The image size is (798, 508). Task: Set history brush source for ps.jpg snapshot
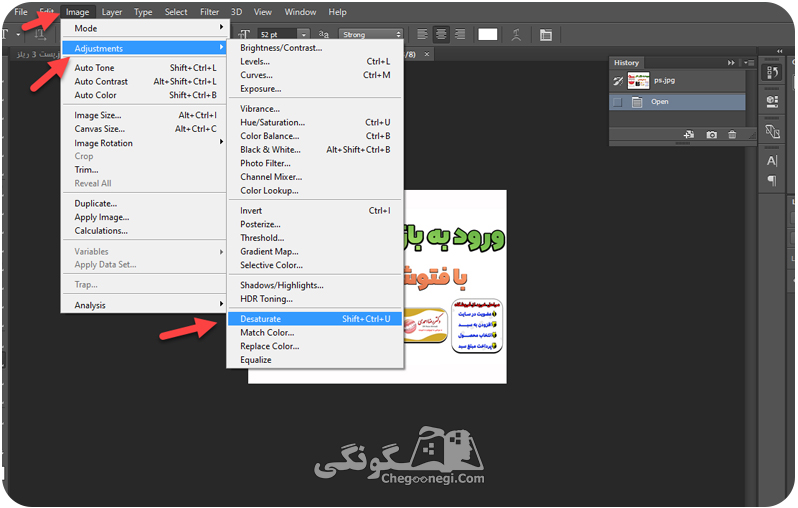[618, 80]
